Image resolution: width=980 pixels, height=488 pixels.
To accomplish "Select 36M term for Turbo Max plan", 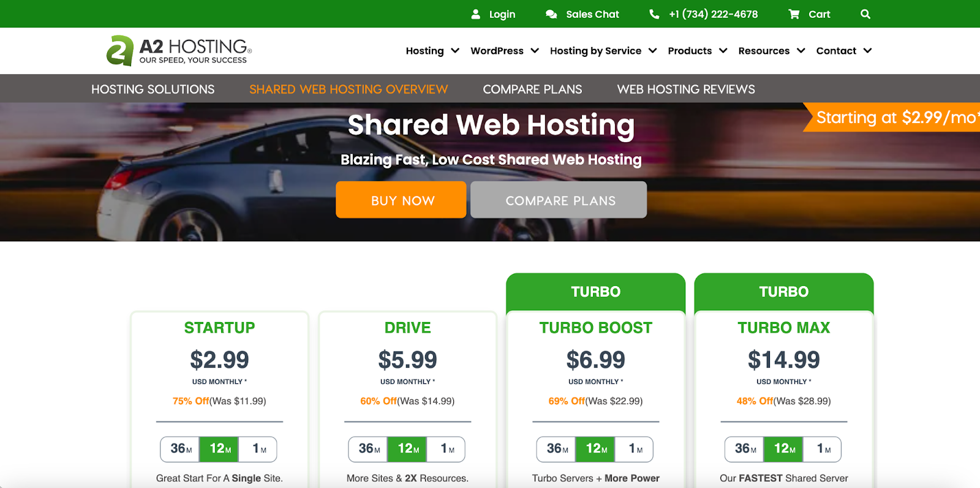I will [x=744, y=449].
